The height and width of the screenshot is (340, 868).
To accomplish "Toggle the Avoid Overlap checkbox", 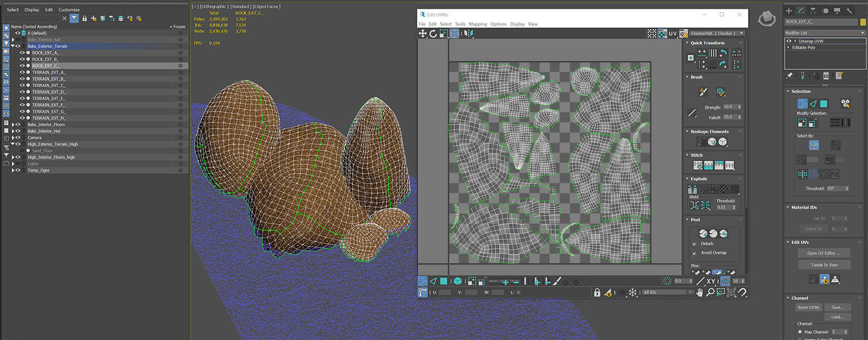I will click(x=694, y=253).
